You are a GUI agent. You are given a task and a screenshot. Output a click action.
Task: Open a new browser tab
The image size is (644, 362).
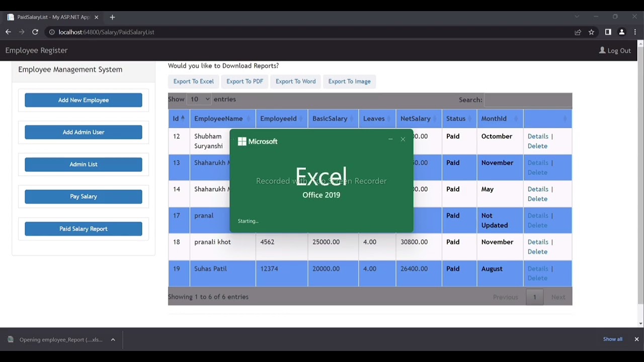click(112, 17)
